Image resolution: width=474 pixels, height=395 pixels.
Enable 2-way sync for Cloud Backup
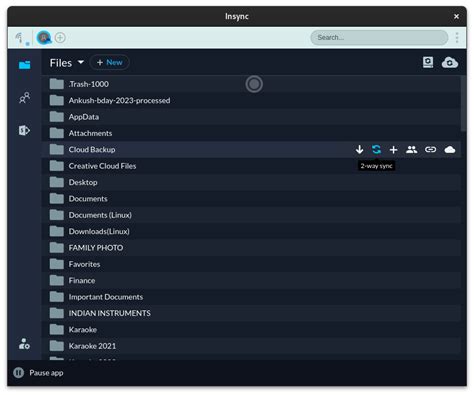coord(376,150)
